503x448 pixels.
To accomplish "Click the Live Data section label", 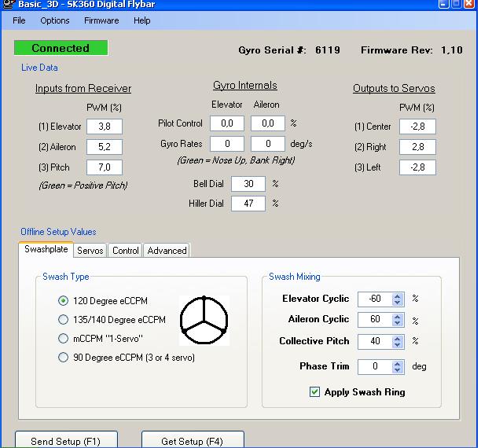I will [39, 68].
